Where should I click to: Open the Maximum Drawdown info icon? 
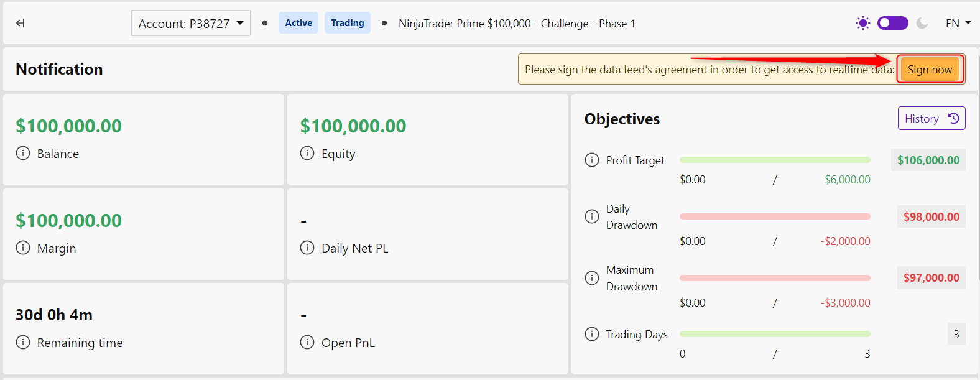[x=592, y=278]
